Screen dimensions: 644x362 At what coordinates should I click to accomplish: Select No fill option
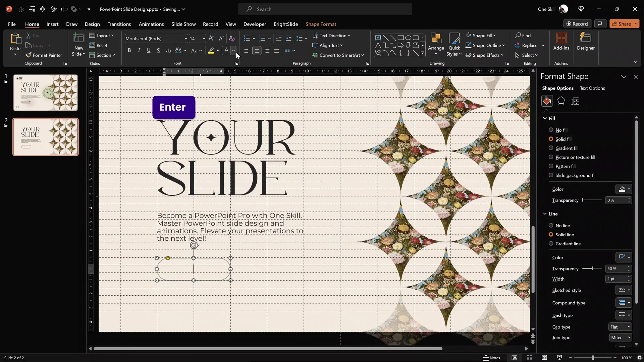tap(558, 130)
